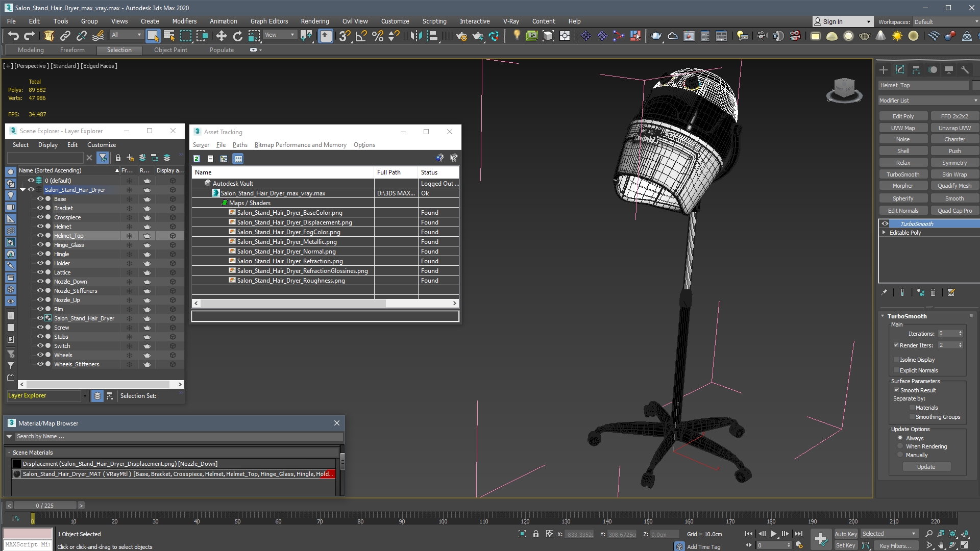Click Pin Stack icon under modifier stack
The height and width of the screenshot is (551, 980).
[884, 292]
